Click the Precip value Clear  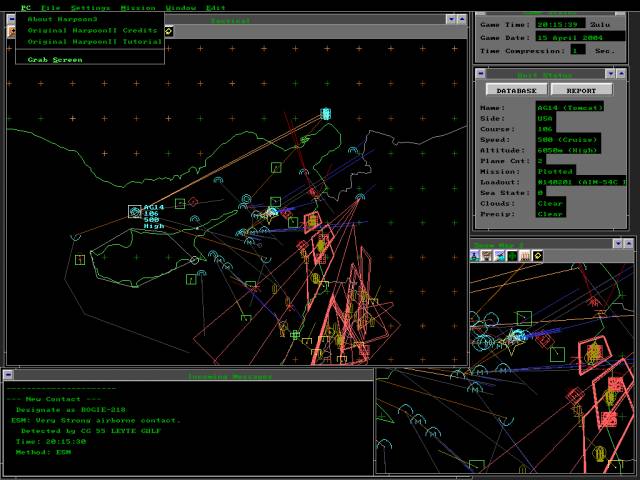coord(550,214)
